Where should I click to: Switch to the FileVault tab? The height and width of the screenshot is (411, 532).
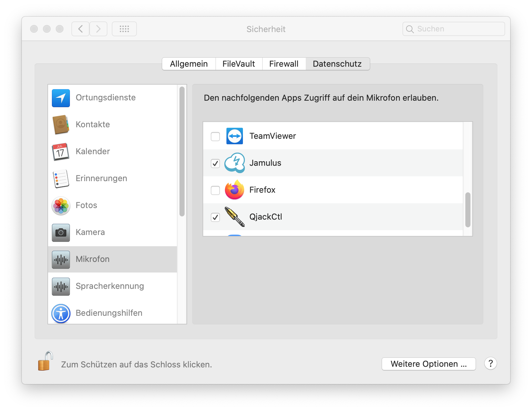click(239, 64)
